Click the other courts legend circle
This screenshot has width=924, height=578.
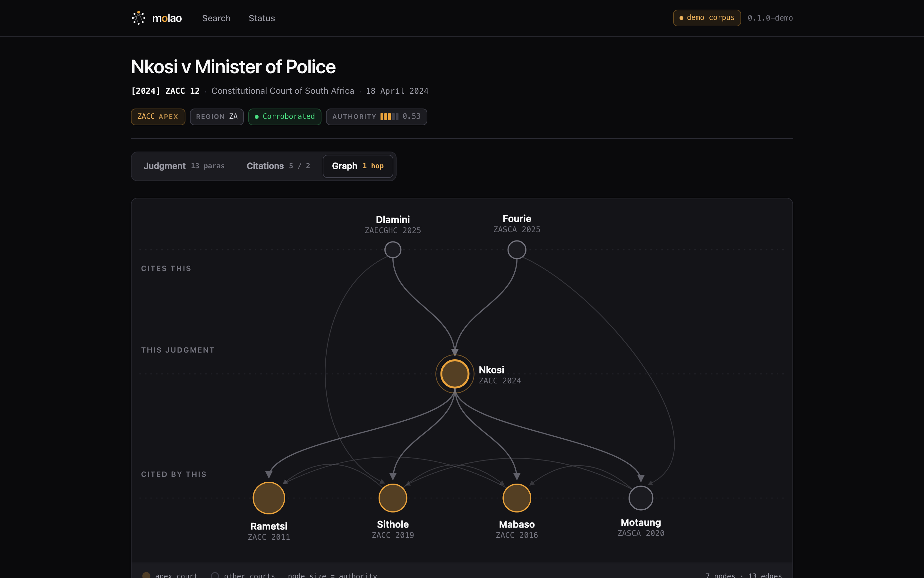[215, 575]
